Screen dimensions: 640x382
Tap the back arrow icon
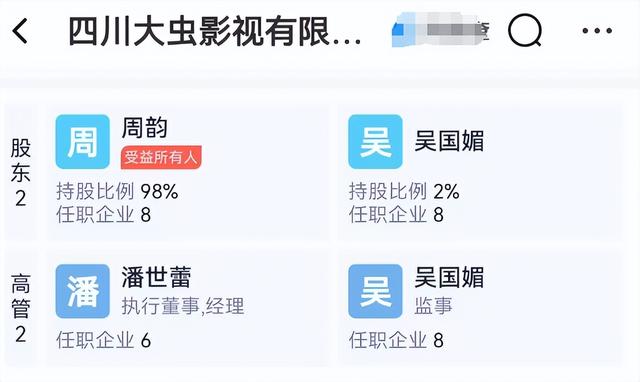[20, 31]
